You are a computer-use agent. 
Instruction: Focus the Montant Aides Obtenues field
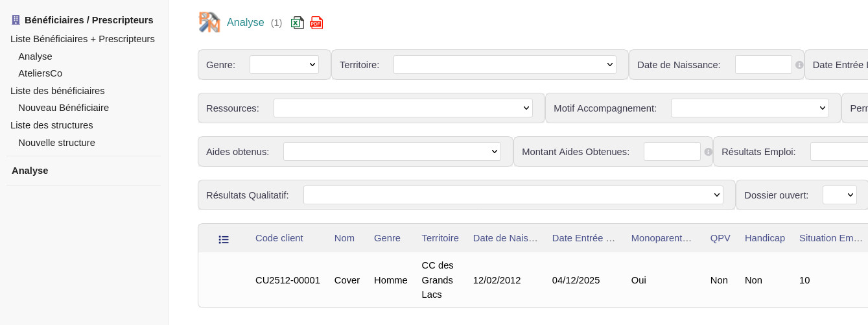[x=672, y=152]
